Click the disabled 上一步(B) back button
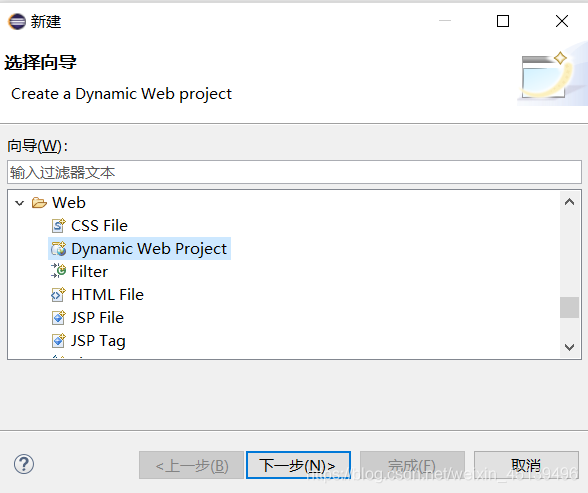588x493 pixels. tap(191, 465)
